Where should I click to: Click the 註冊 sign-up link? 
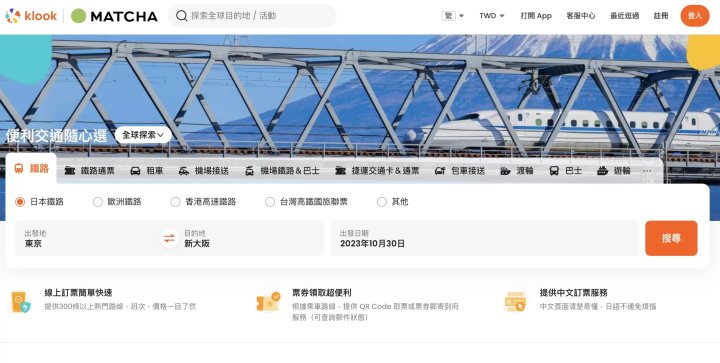pos(661,16)
